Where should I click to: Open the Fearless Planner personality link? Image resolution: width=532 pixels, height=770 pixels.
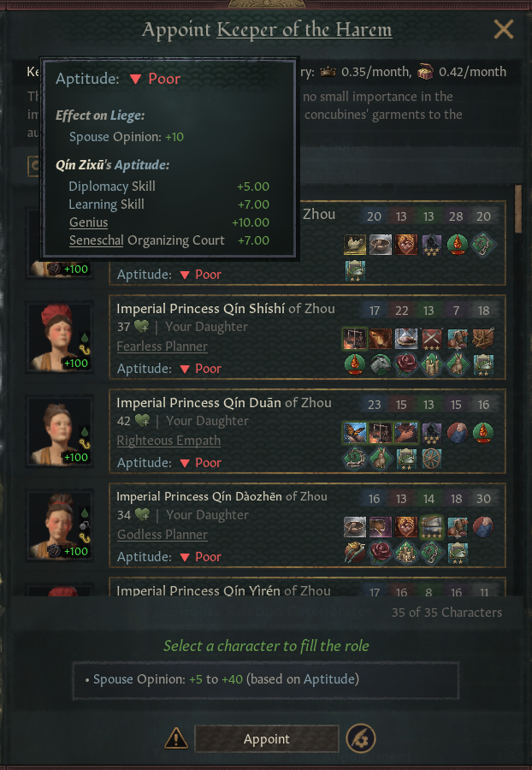coord(162,346)
